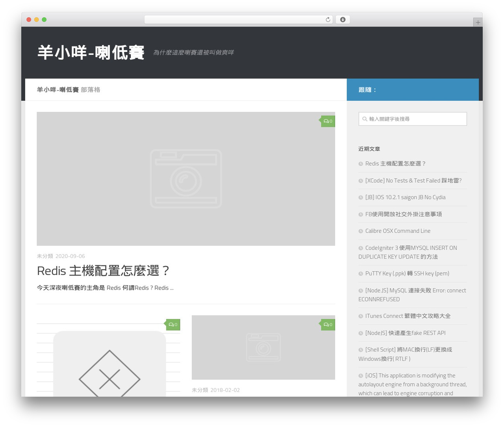The width and height of the screenshot is (504, 427).
Task: Open 未分類 category above the Redis headline
Action: (x=45, y=256)
